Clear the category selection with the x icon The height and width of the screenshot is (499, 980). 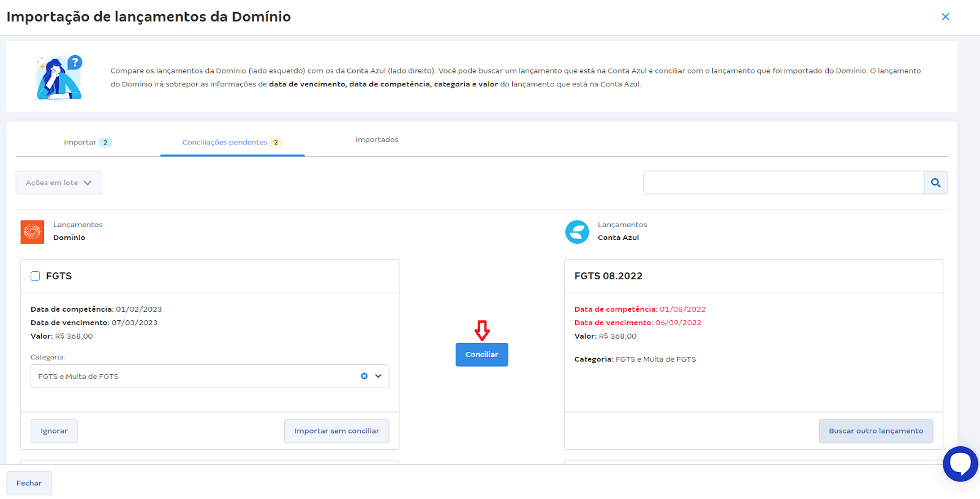[x=364, y=376]
